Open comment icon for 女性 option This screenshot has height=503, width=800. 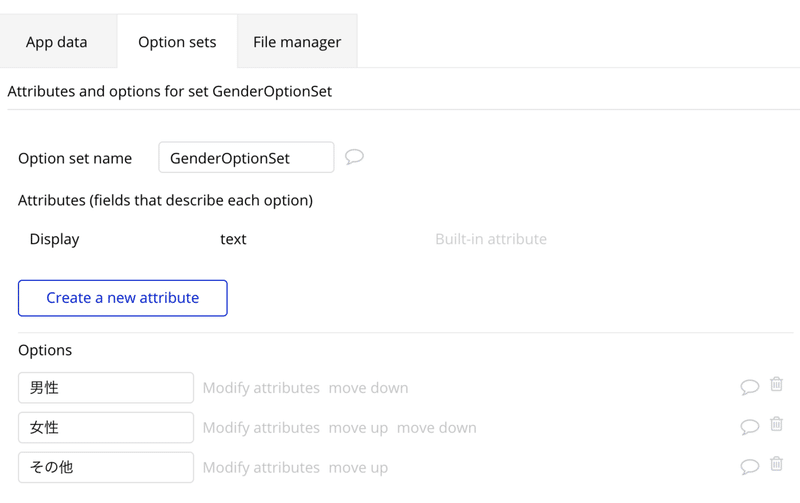tap(749, 427)
